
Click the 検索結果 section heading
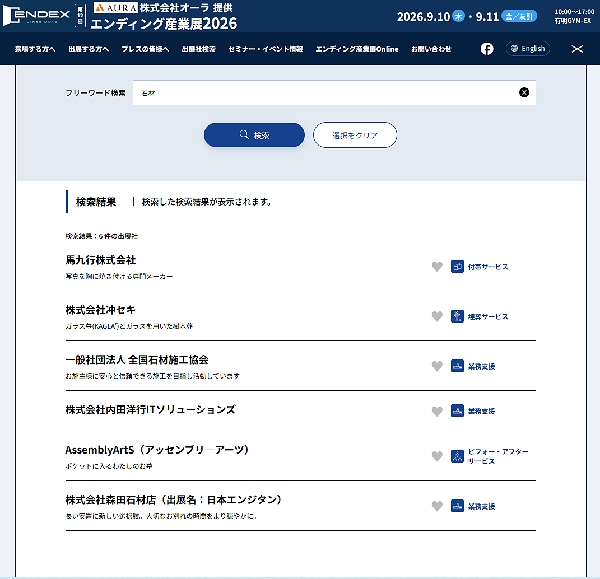click(96, 202)
